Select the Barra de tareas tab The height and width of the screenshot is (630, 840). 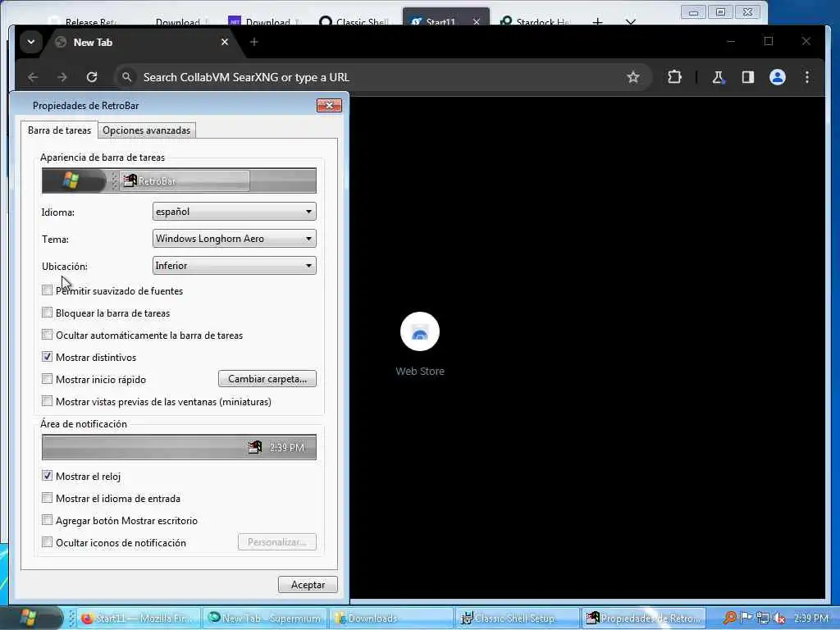pyautogui.click(x=59, y=130)
